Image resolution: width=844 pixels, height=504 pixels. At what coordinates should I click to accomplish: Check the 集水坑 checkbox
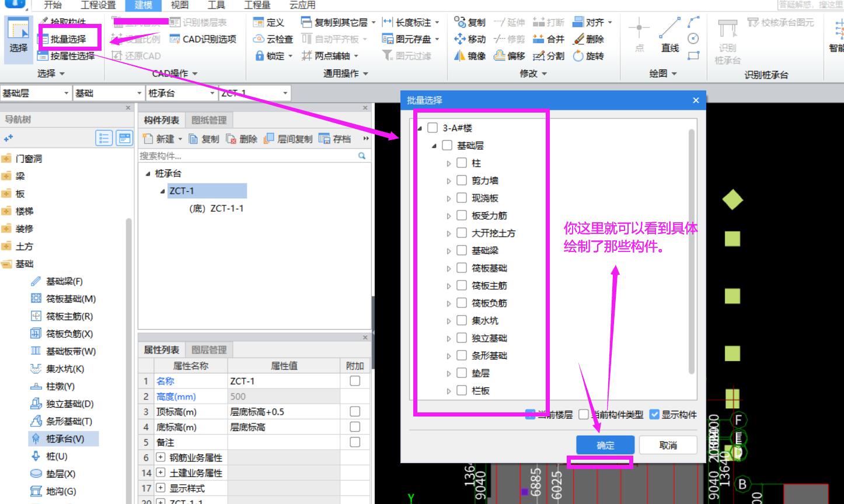[x=462, y=320]
